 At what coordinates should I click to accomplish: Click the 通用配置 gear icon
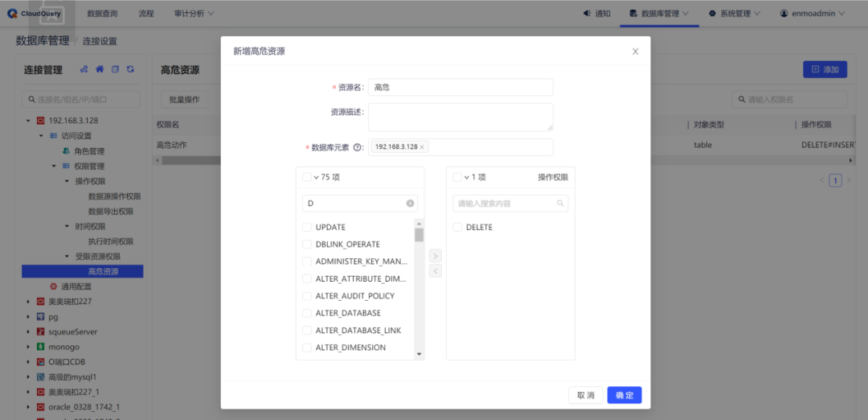(53, 286)
